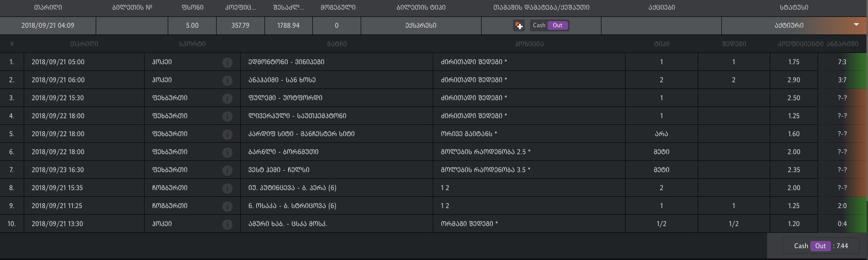Click the add game plus icon
This screenshot has width=868, height=260.
pos(519,26)
